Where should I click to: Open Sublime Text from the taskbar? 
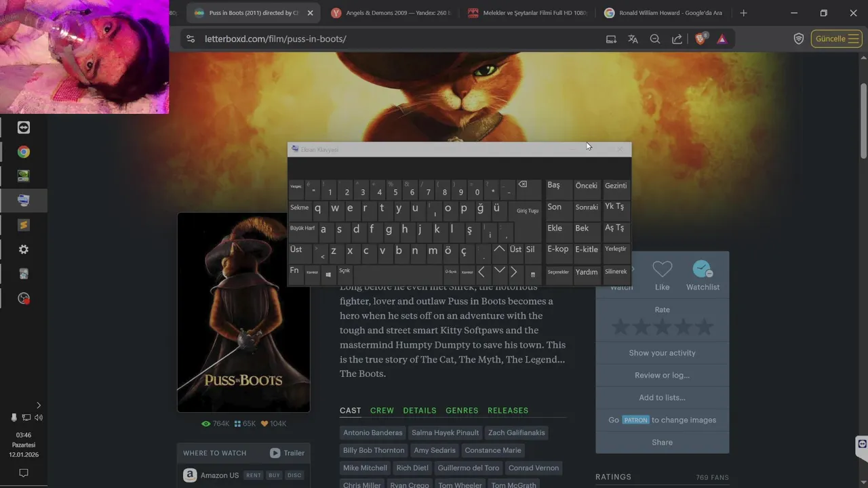24,225
